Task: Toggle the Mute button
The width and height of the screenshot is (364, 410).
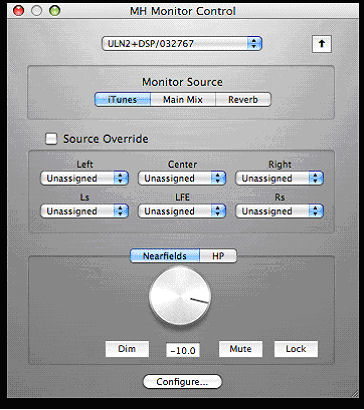Action: (240, 349)
